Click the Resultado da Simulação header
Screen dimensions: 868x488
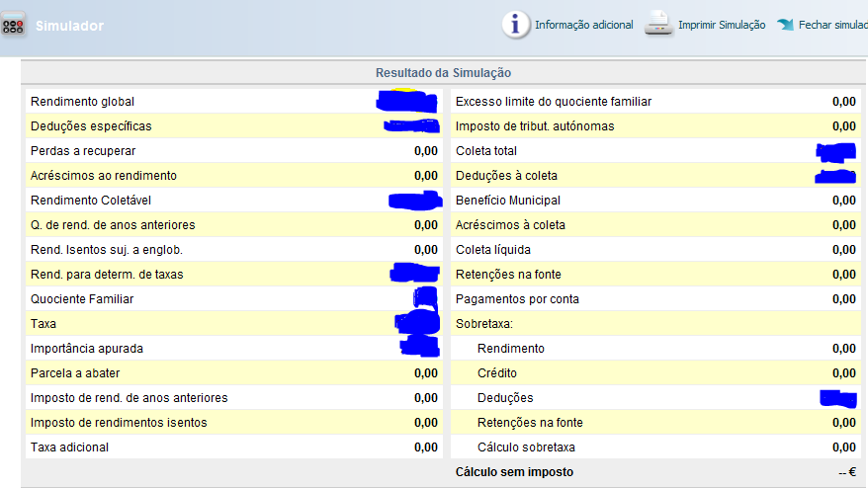click(443, 73)
